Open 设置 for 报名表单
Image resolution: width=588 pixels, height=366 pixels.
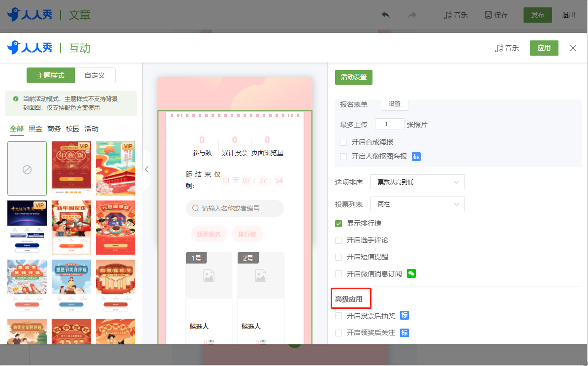pyautogui.click(x=395, y=104)
